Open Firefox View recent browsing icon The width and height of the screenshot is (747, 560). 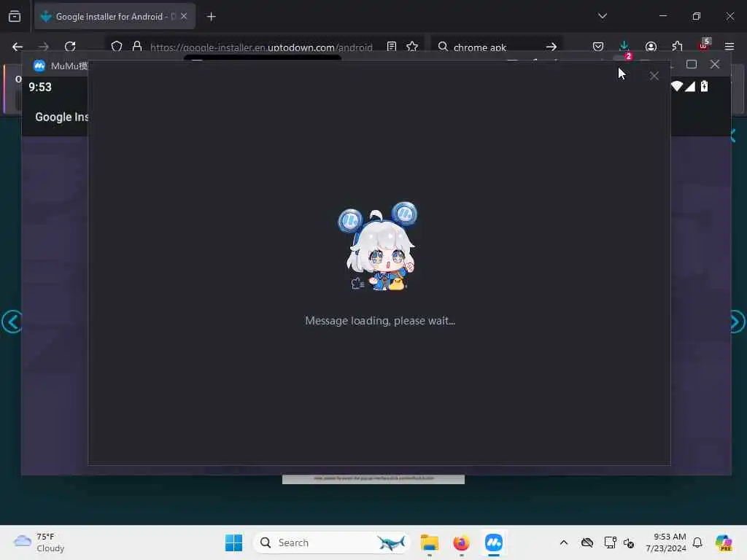coord(15,16)
